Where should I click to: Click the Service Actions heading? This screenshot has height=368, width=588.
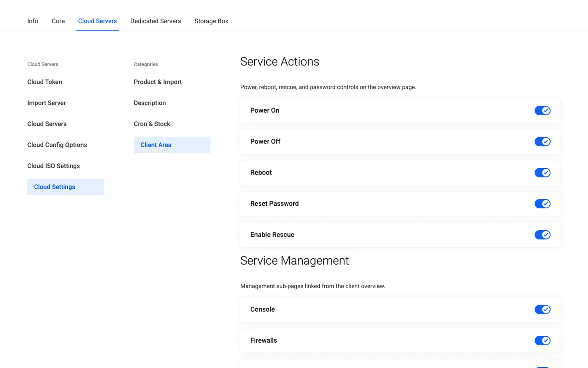[x=280, y=62]
